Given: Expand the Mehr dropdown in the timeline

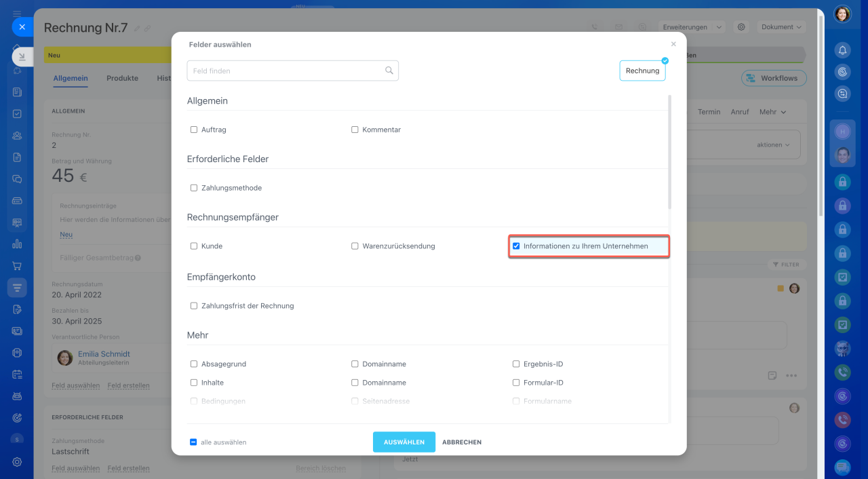Looking at the screenshot, I should pyautogui.click(x=772, y=112).
